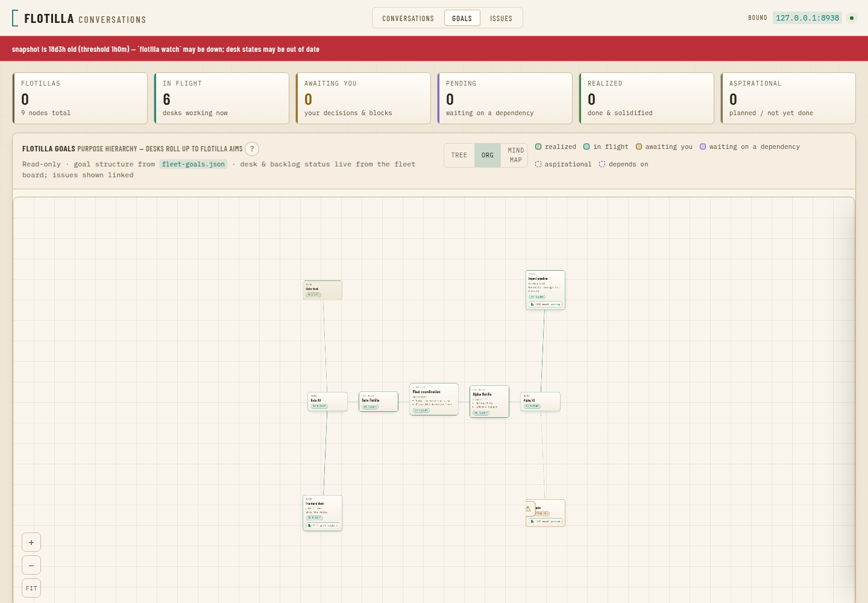868x603 pixels.
Task: Click the realized legend swatch
Action: 538,147
